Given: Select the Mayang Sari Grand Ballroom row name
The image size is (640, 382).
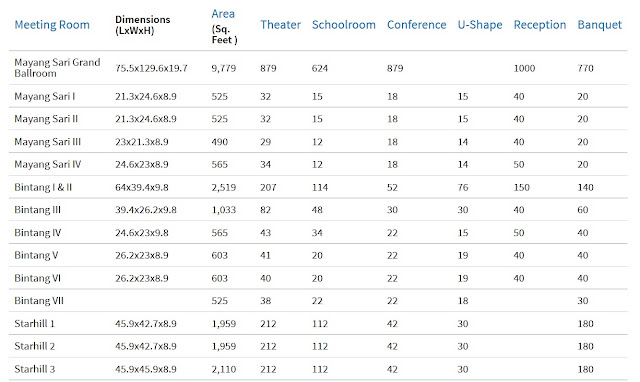Looking at the screenshot, I should [57, 68].
